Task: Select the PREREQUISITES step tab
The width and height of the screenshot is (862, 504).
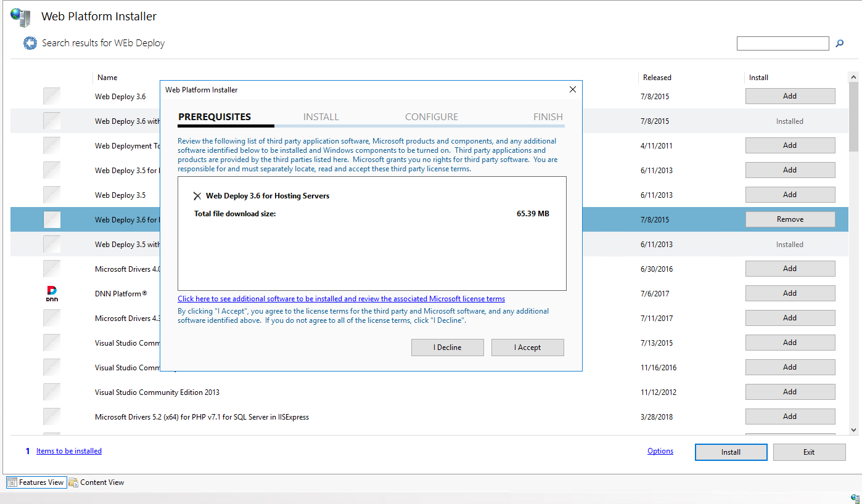Action: pyautogui.click(x=215, y=117)
